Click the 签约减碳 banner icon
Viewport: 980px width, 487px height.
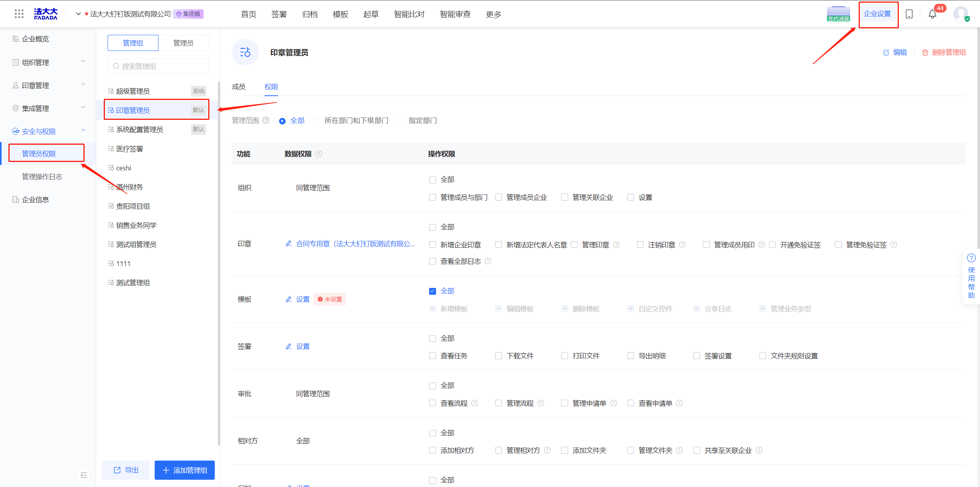click(838, 14)
